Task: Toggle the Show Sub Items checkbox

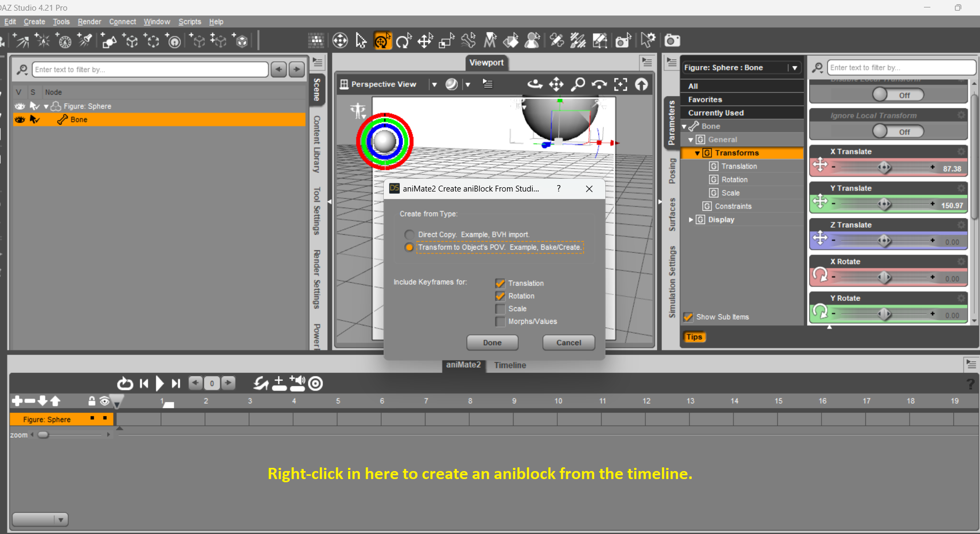Action: point(689,317)
